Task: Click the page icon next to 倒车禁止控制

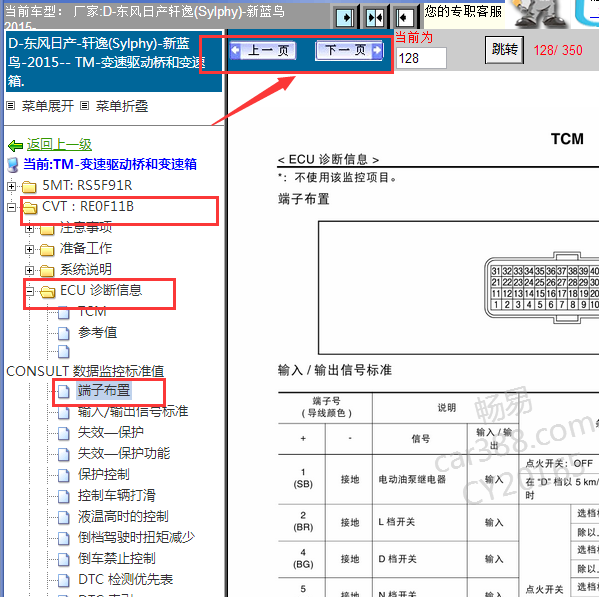Action: click(x=64, y=560)
